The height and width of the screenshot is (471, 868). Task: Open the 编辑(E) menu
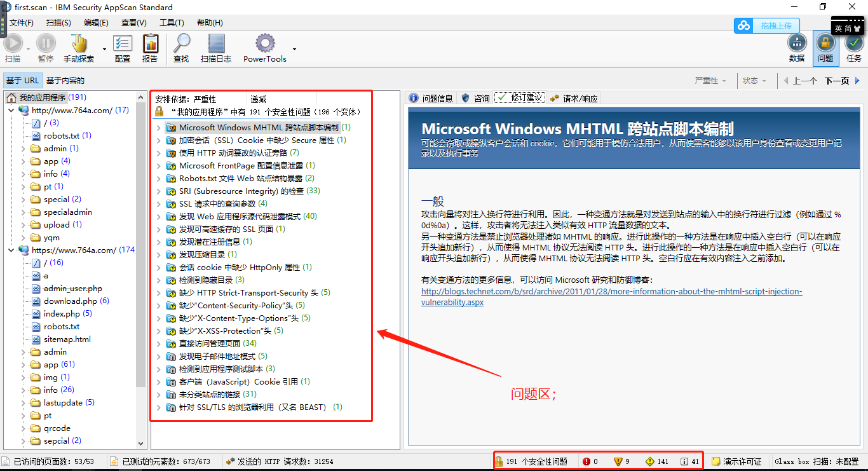pos(96,23)
